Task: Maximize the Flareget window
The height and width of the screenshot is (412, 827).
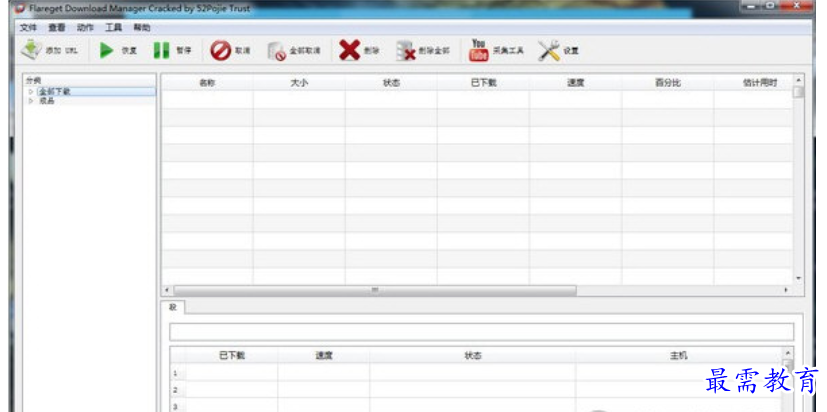Action: click(x=770, y=5)
